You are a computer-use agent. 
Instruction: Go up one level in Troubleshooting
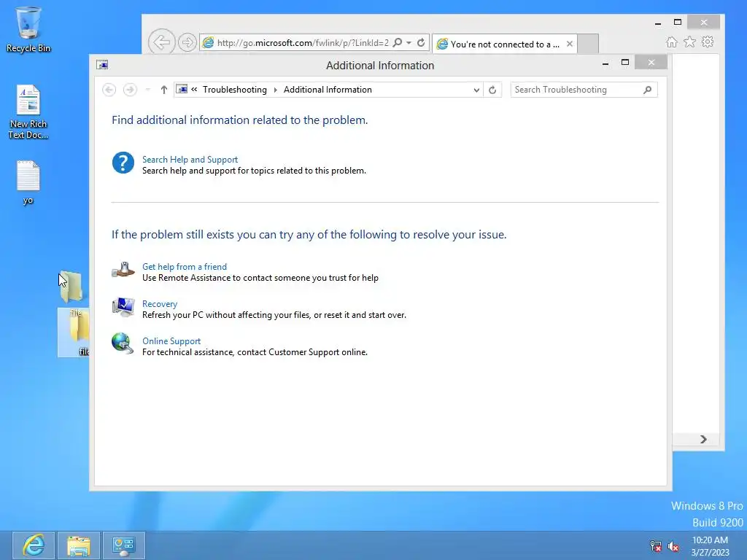click(164, 90)
